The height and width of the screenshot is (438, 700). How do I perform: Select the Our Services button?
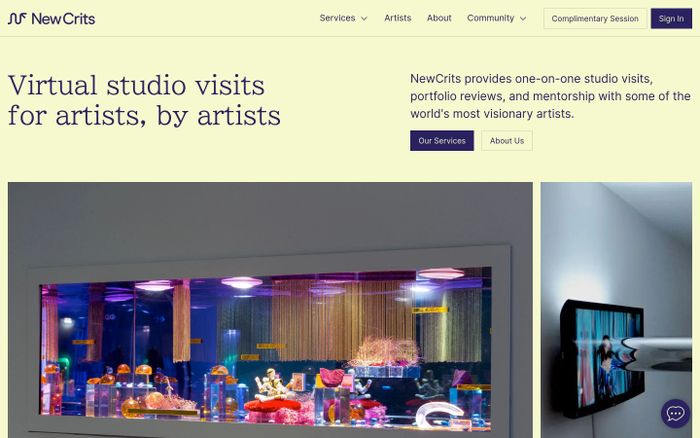pyautogui.click(x=442, y=141)
